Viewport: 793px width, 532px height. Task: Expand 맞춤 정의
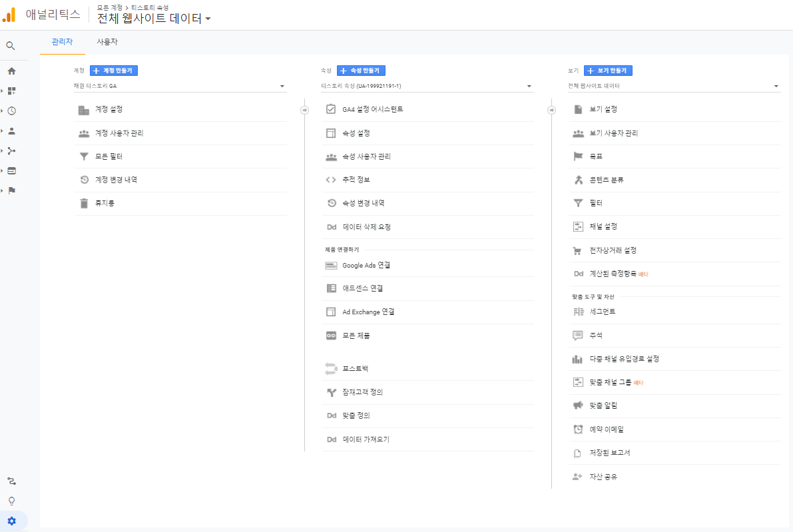(x=428, y=415)
